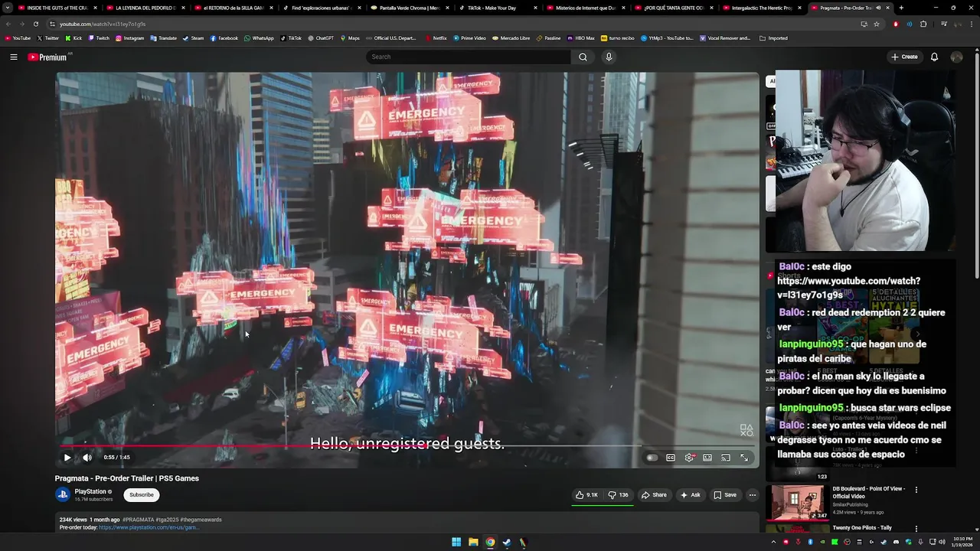This screenshot has height=551, width=980.
Task: Toggle closed captions CC button
Action: point(671,458)
